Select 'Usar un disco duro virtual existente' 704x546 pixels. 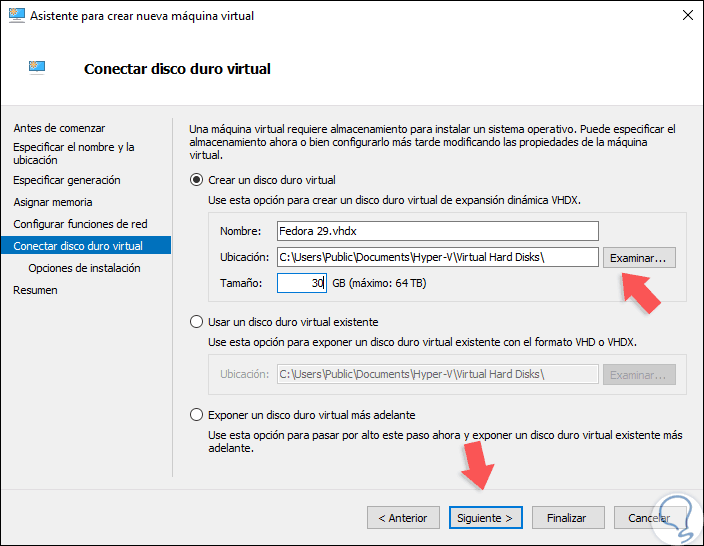197,322
